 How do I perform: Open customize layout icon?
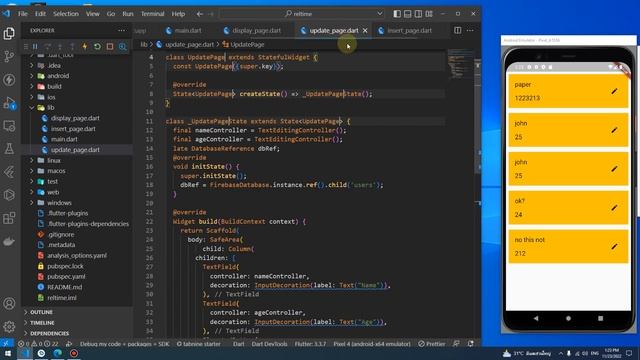pyautogui.click(x=429, y=14)
